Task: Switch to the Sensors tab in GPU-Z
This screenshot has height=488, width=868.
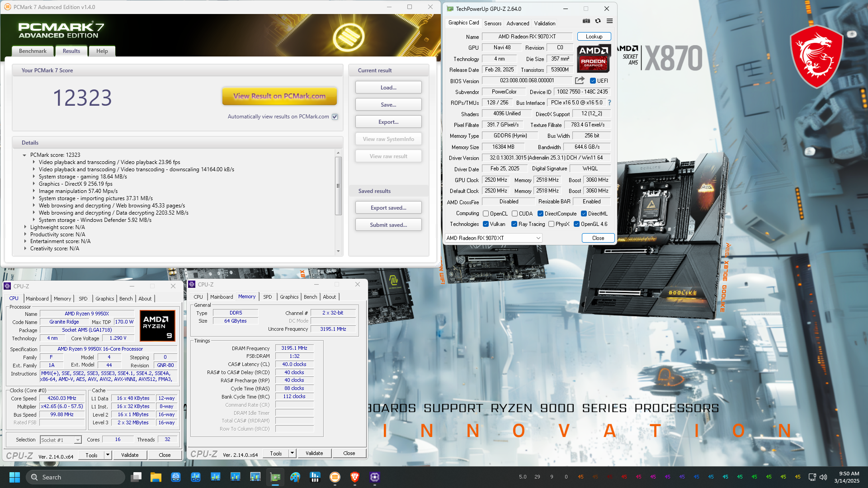Action: [493, 23]
